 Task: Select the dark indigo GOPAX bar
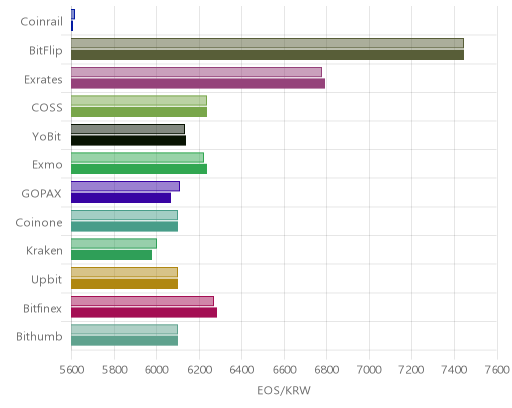pos(121,198)
